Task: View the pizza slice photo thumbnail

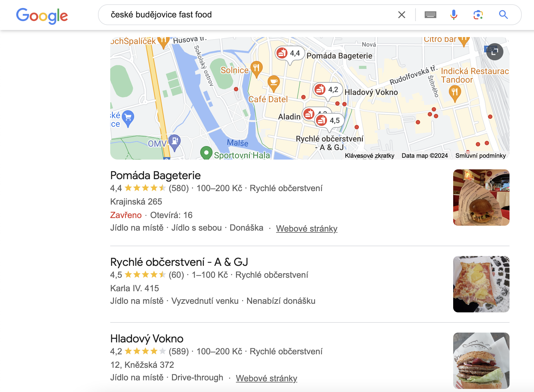Action: tap(481, 284)
